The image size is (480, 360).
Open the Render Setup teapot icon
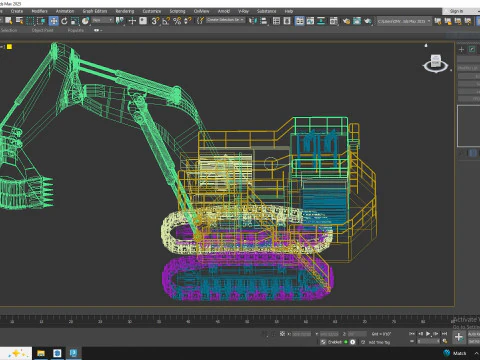coord(346,21)
